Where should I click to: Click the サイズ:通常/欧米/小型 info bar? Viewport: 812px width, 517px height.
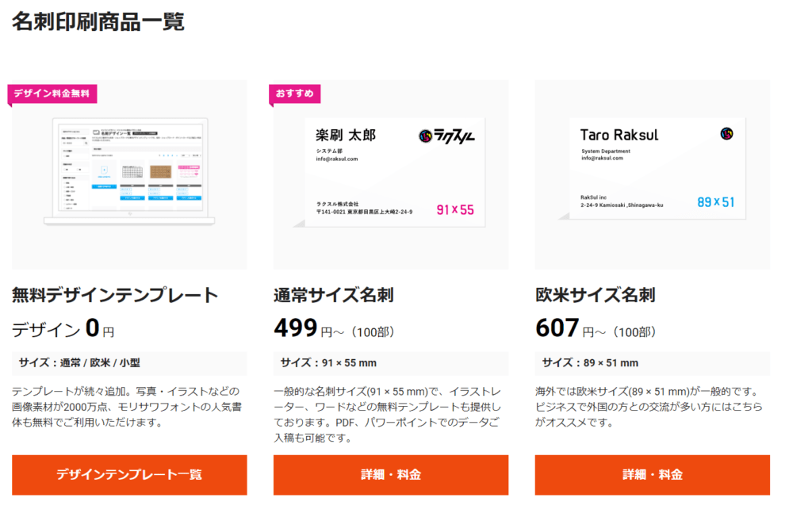pyautogui.click(x=129, y=363)
